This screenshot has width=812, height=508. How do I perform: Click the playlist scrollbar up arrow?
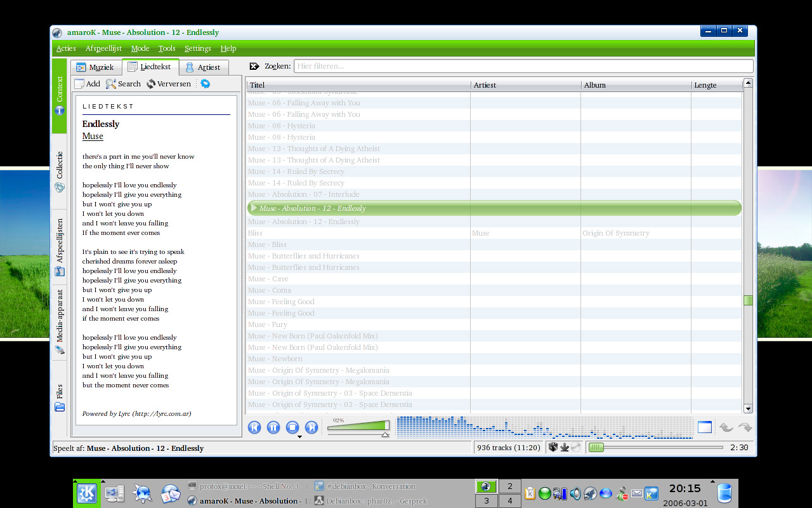[748, 83]
